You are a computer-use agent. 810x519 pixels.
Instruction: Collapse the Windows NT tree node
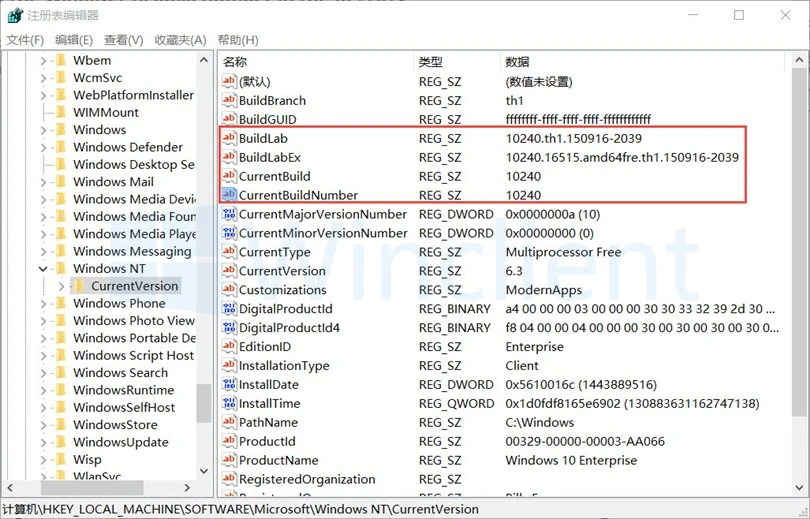(43, 269)
